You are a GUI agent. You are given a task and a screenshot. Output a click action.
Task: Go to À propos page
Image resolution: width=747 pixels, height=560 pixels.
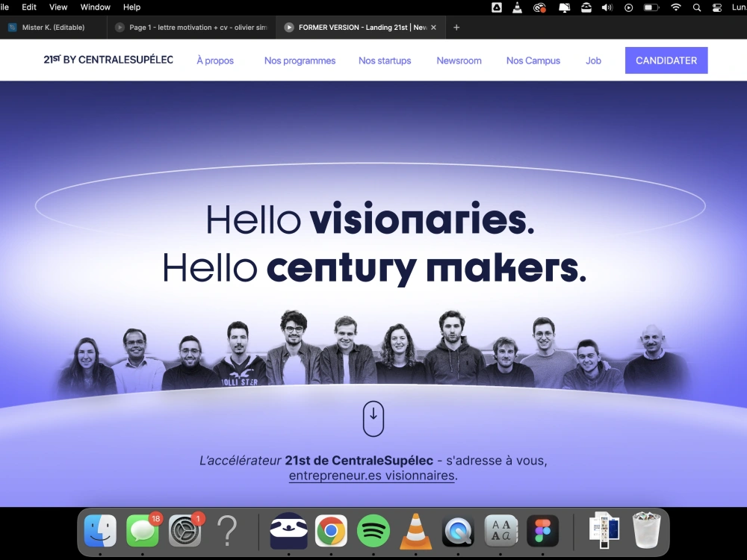coord(215,60)
